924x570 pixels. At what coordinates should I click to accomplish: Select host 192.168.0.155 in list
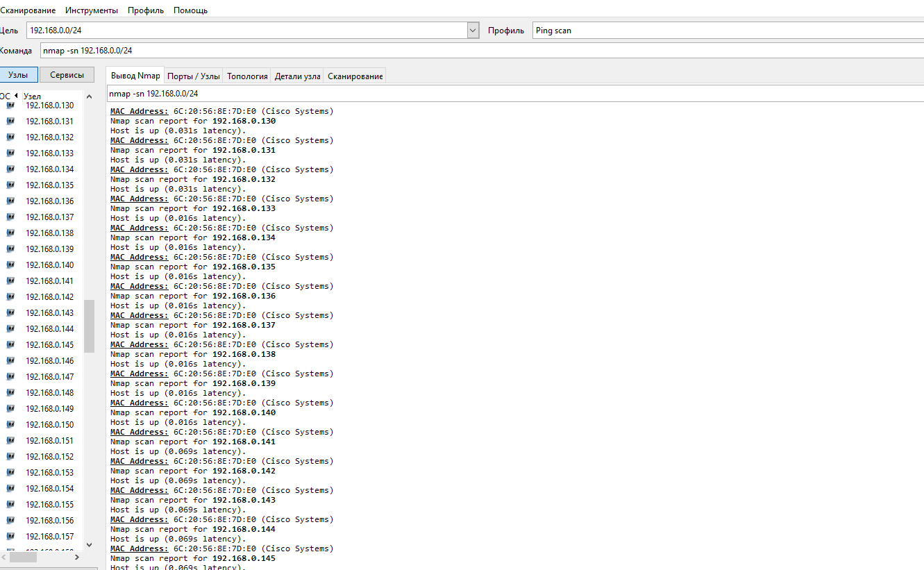(49, 505)
